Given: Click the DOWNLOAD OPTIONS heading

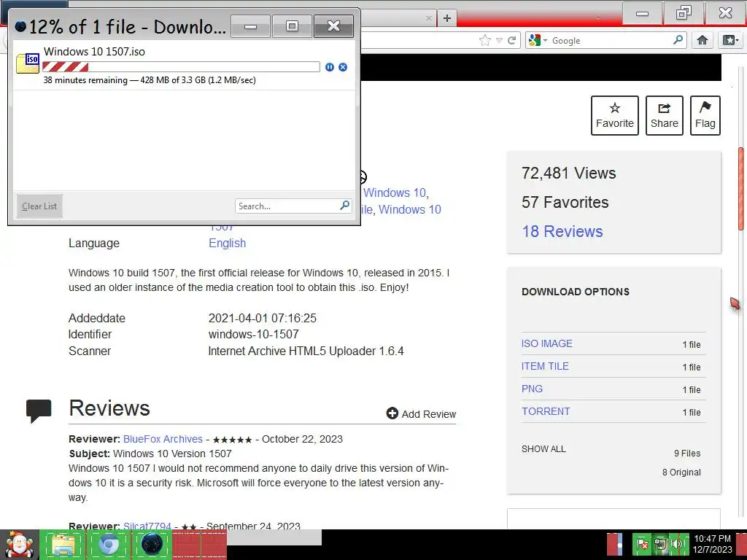Looking at the screenshot, I should click(x=576, y=292).
